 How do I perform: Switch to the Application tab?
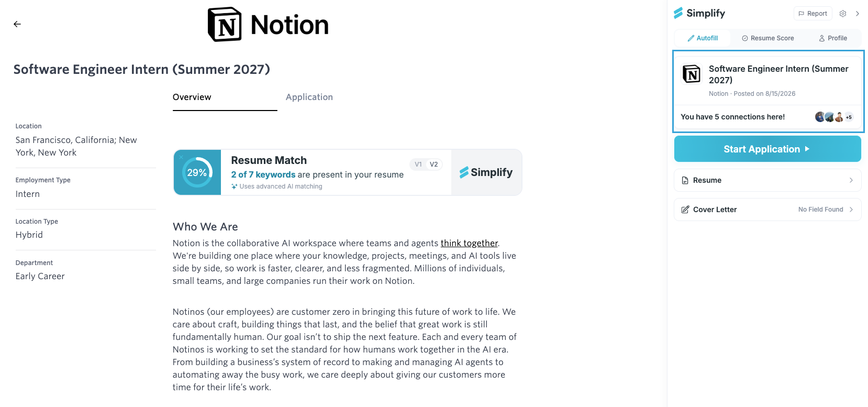click(x=309, y=97)
